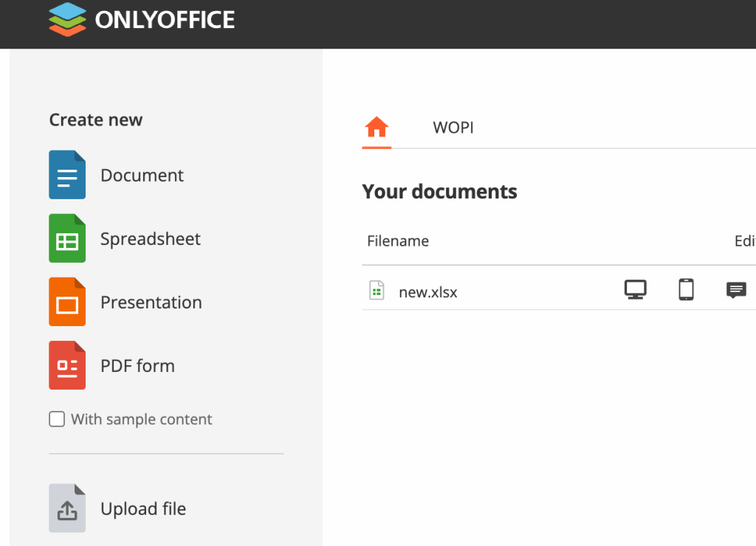Open the new.xlsx filename link
Image resolution: width=756 pixels, height=546 pixels.
(x=428, y=292)
